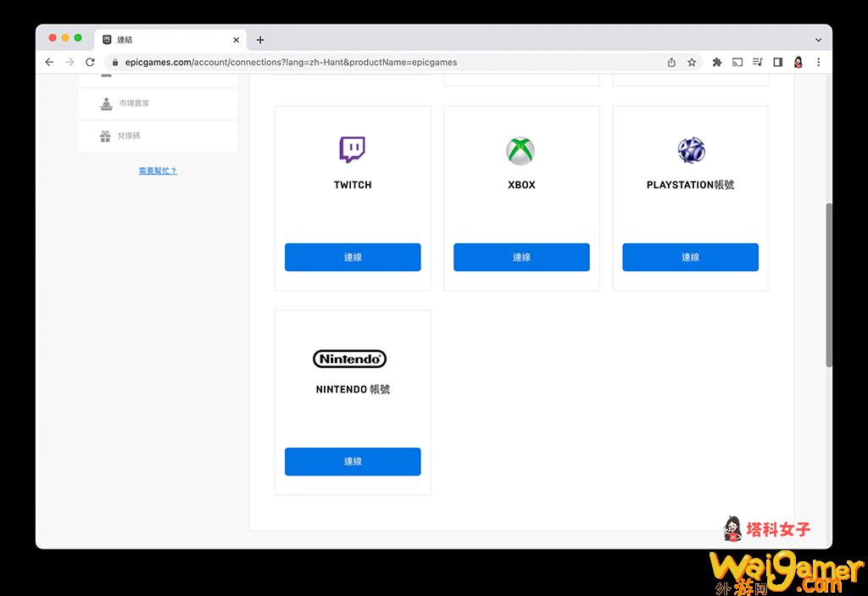
Task: Toggle the browser side panel
Action: (778, 62)
